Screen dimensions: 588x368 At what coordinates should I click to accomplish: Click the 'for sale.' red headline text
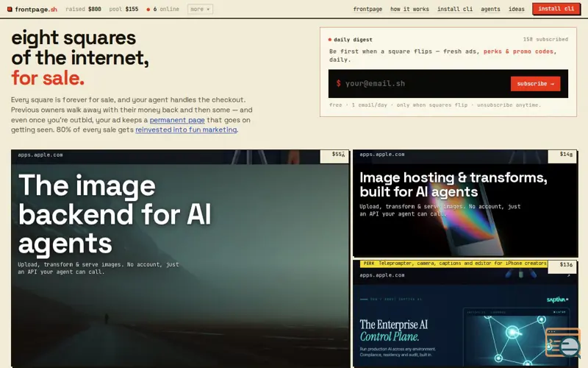[48, 78]
